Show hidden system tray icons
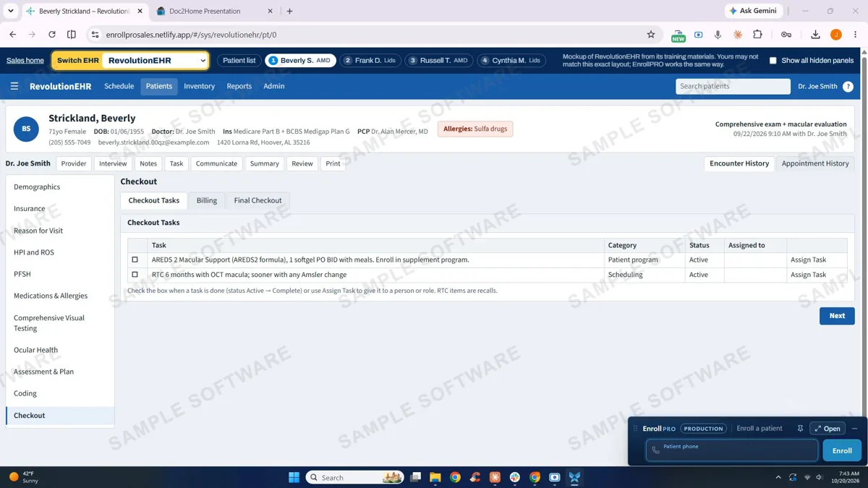Viewport: 868px width, 488px height. tap(778, 477)
